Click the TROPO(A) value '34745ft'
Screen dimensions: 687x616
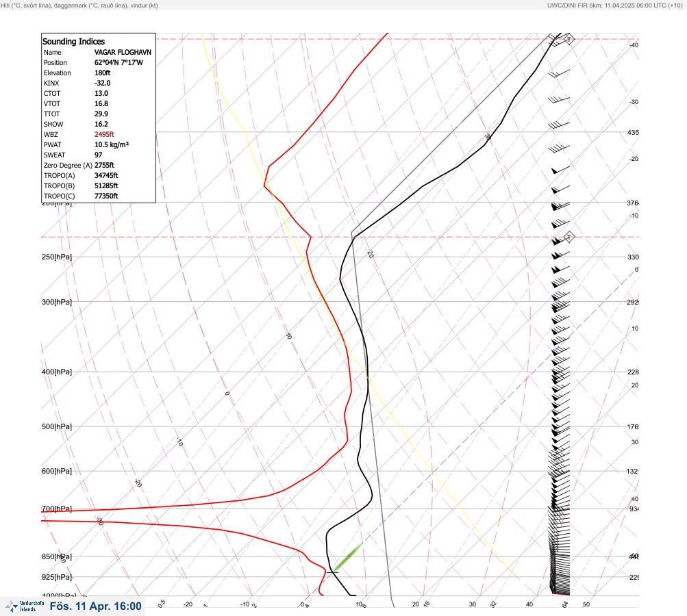(x=106, y=176)
